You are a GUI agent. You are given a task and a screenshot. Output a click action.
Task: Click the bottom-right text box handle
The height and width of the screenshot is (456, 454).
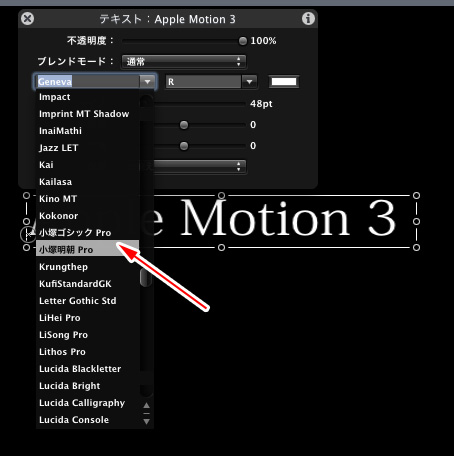(416, 247)
